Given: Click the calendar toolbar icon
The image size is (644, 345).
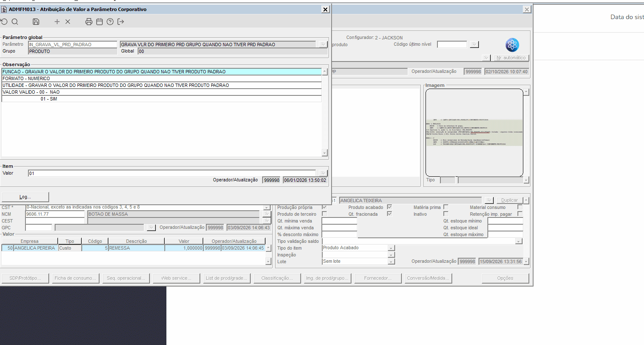Looking at the screenshot, I should point(100,22).
